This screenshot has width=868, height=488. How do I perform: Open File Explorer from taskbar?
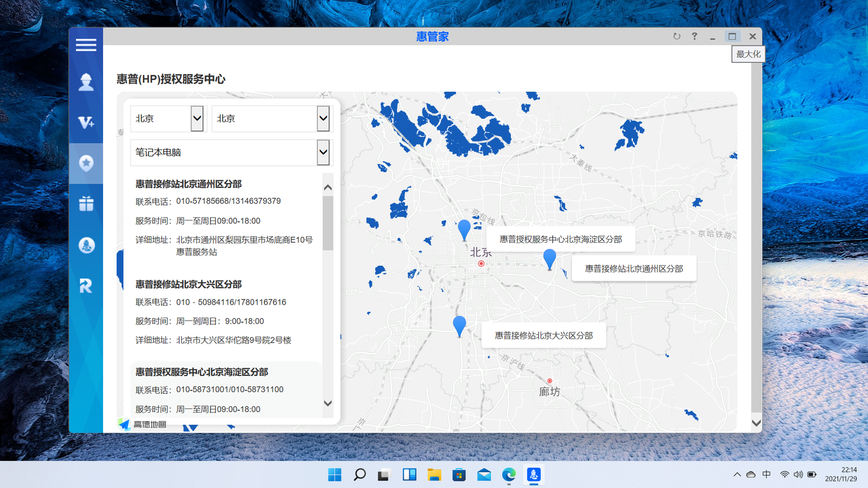tap(434, 475)
